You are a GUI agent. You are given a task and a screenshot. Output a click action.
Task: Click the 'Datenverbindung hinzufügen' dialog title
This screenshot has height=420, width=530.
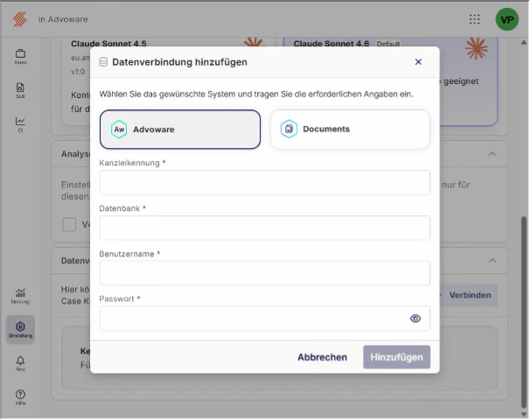(179, 62)
